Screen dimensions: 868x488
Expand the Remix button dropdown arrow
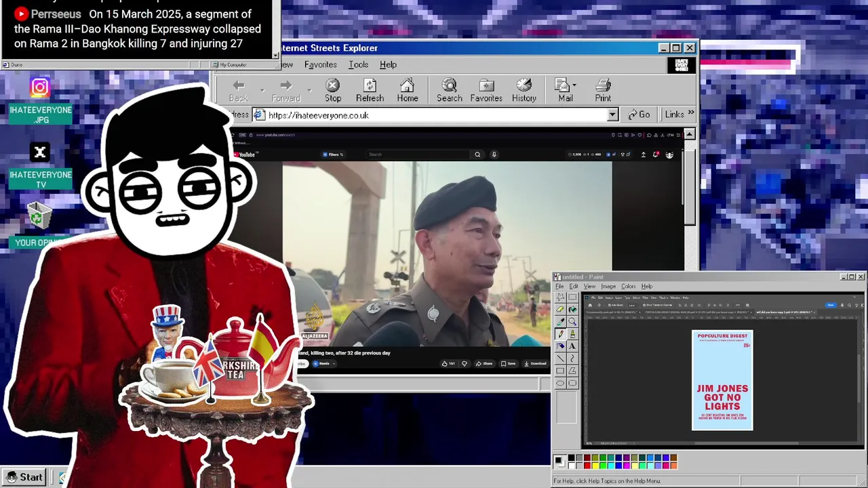pos(334,363)
